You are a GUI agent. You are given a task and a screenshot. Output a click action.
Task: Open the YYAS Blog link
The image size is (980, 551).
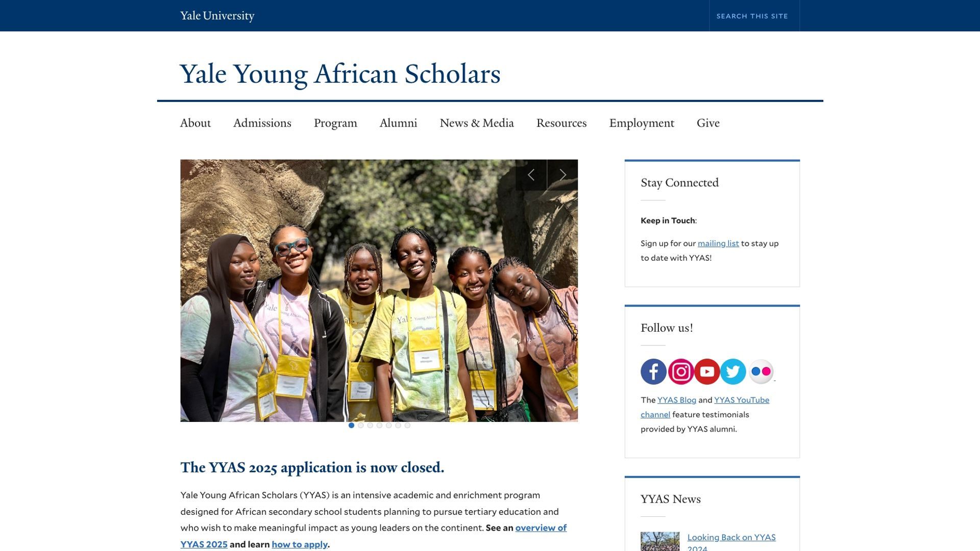click(676, 400)
